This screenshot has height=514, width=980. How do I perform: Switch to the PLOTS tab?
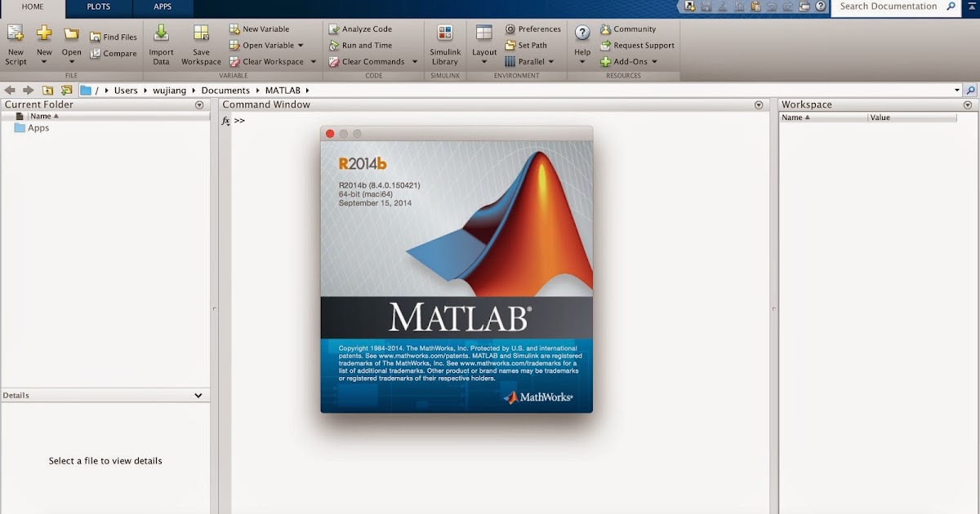pyautogui.click(x=99, y=7)
